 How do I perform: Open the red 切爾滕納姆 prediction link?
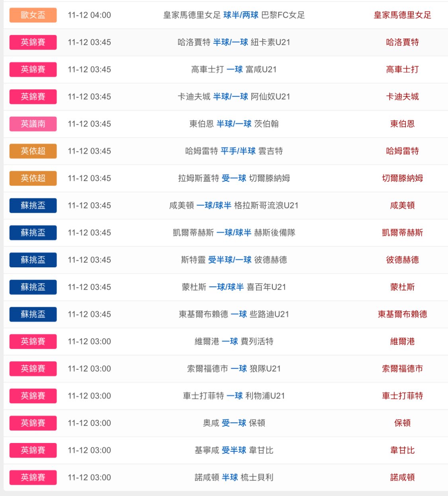[x=402, y=178]
